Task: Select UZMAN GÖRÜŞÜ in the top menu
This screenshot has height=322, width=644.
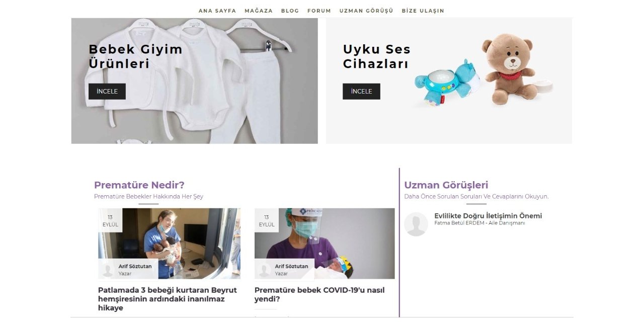Action: click(x=366, y=11)
